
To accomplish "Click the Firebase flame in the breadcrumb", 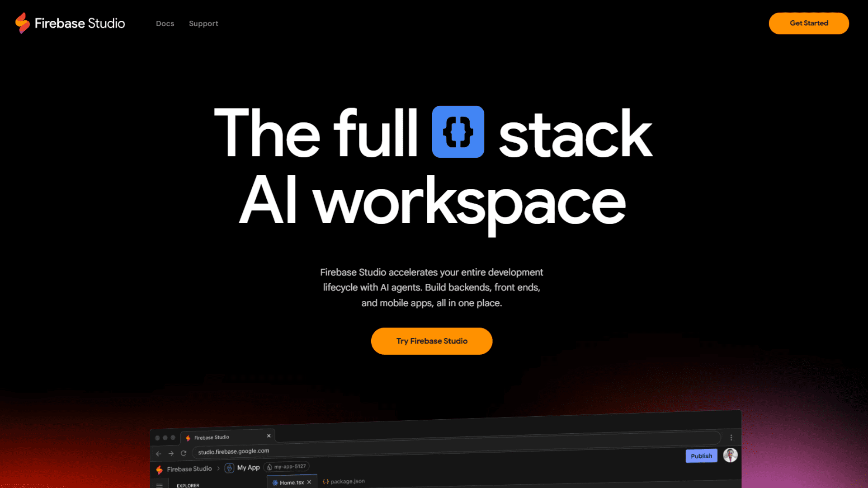I will 159,469.
